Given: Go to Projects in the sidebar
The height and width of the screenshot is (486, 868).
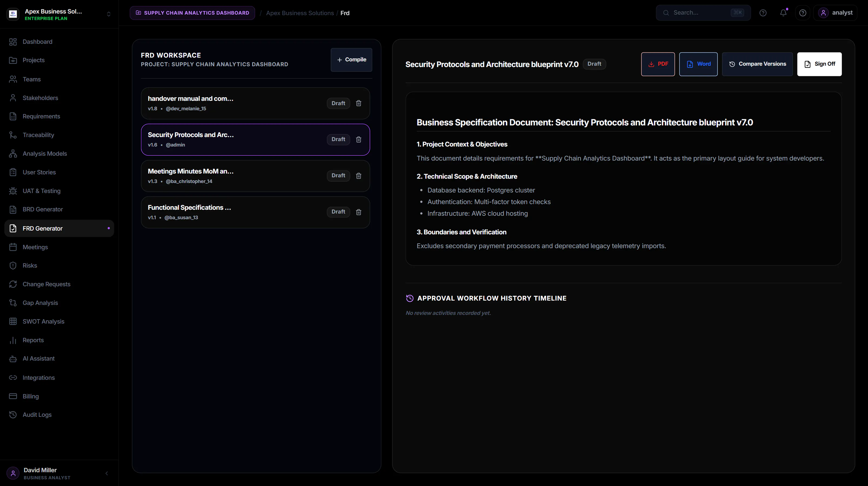Looking at the screenshot, I should click(59, 60).
